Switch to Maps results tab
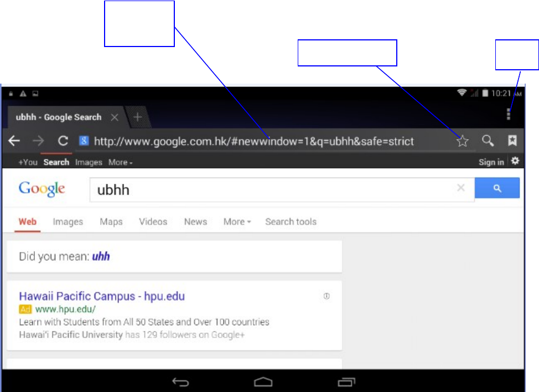Image resolution: width=539 pixels, height=392 pixels. 111,222
